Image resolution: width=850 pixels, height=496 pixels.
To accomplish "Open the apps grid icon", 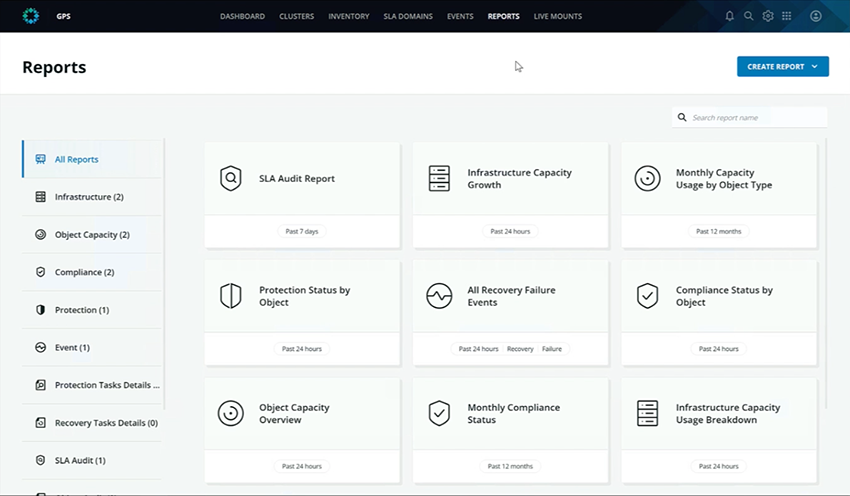I will [787, 16].
